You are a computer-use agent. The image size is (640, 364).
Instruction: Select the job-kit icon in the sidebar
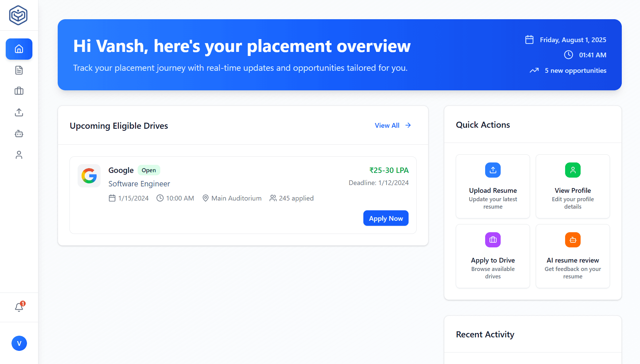pyautogui.click(x=19, y=133)
